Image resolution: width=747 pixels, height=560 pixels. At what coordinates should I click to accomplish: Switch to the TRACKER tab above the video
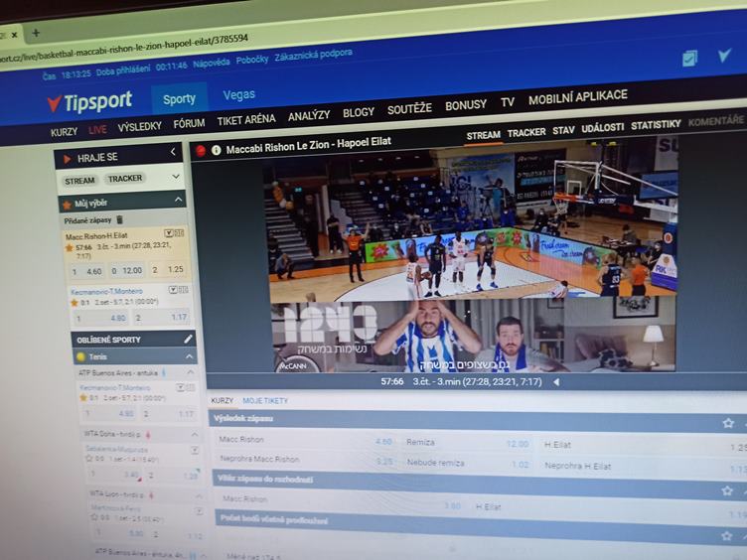[525, 132]
